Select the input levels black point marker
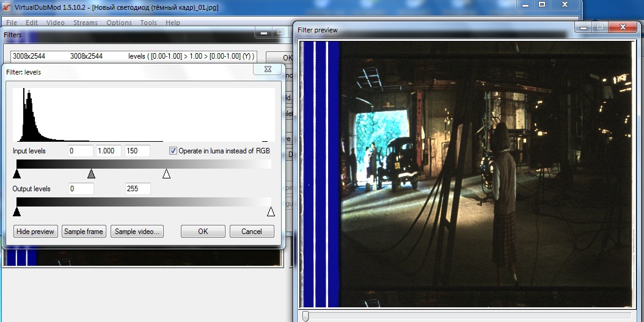This screenshot has height=322, width=644. click(x=16, y=175)
